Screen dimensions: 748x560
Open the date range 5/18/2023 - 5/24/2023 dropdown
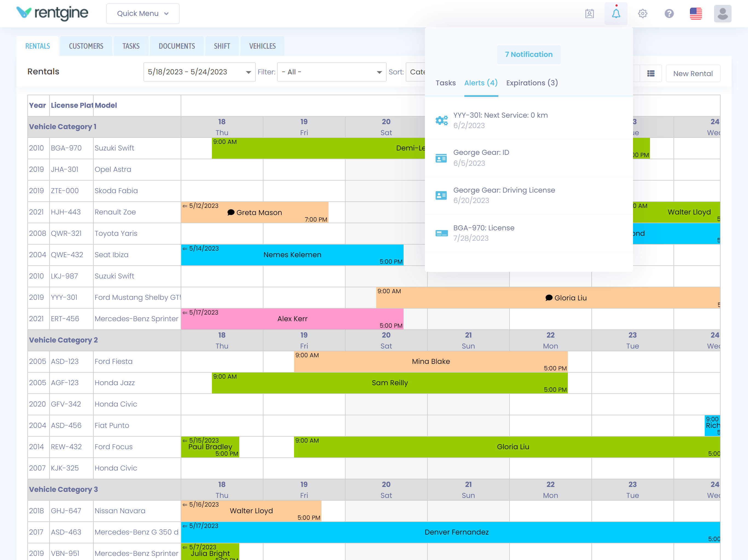(x=199, y=72)
